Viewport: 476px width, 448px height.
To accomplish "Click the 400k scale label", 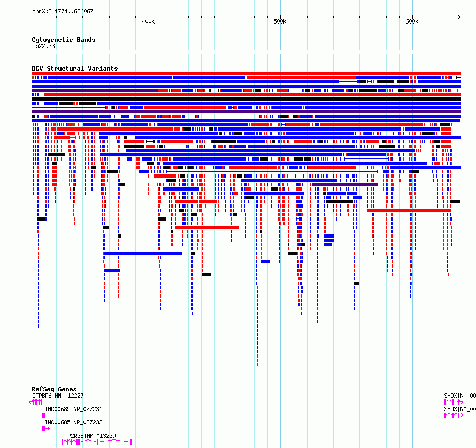I will point(148,21).
